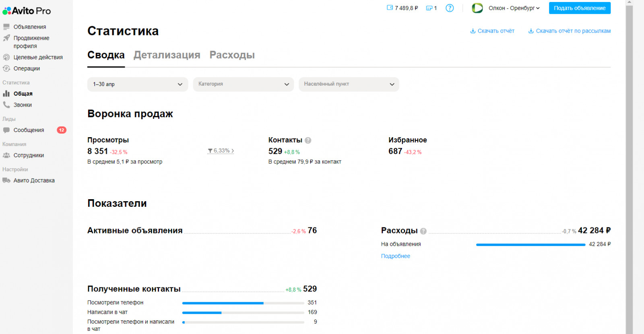
Task: Click the download icon beside Скачать отчёт
Action: pyautogui.click(x=473, y=31)
